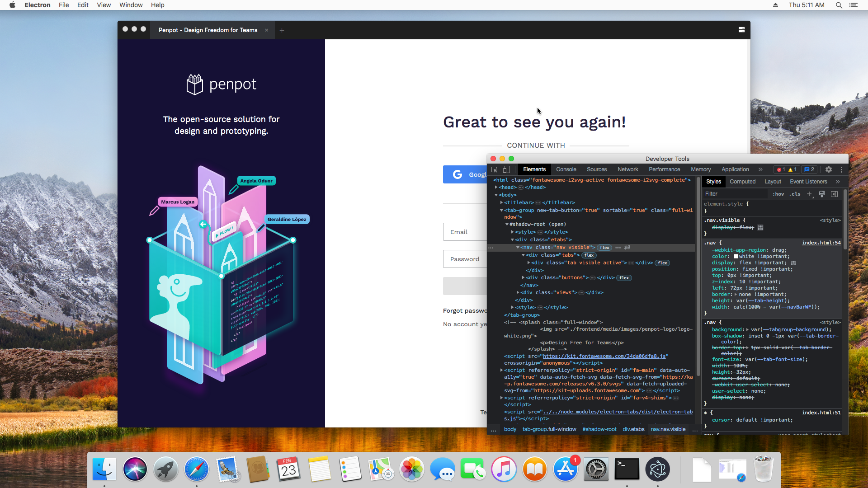This screenshot has width=868, height=488.
Task: Expand the head element node
Action: [496, 188]
